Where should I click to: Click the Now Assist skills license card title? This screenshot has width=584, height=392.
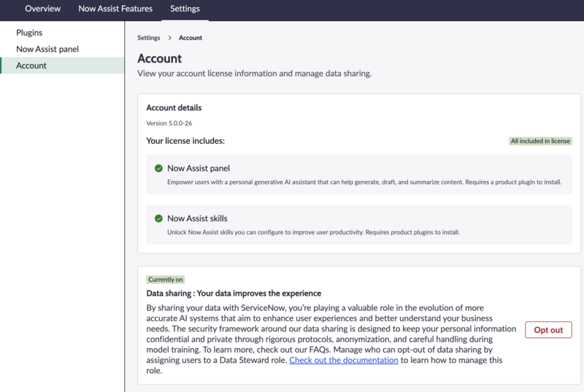pyautogui.click(x=197, y=218)
